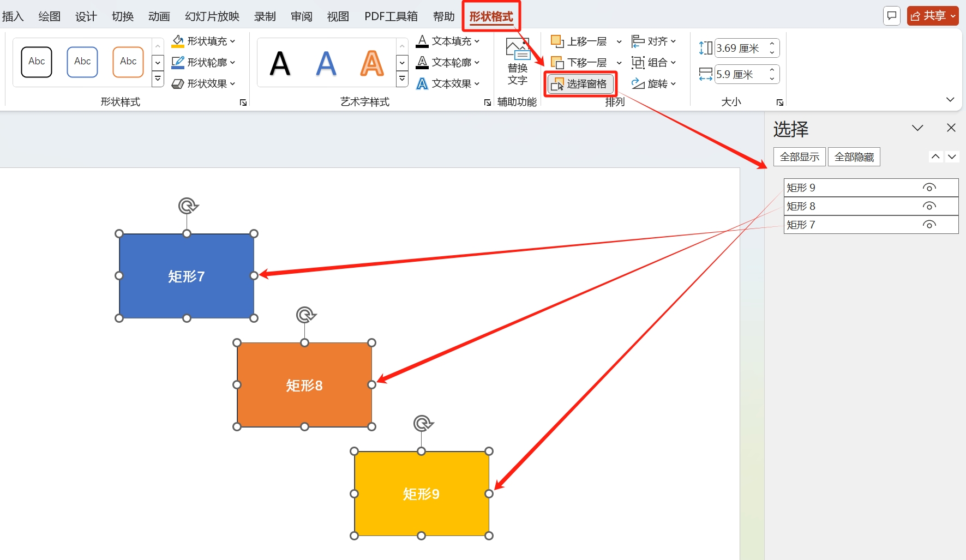Screen dimensions: 966x560
Task: Switch to the 幻灯片放映 tab
Action: (212, 16)
